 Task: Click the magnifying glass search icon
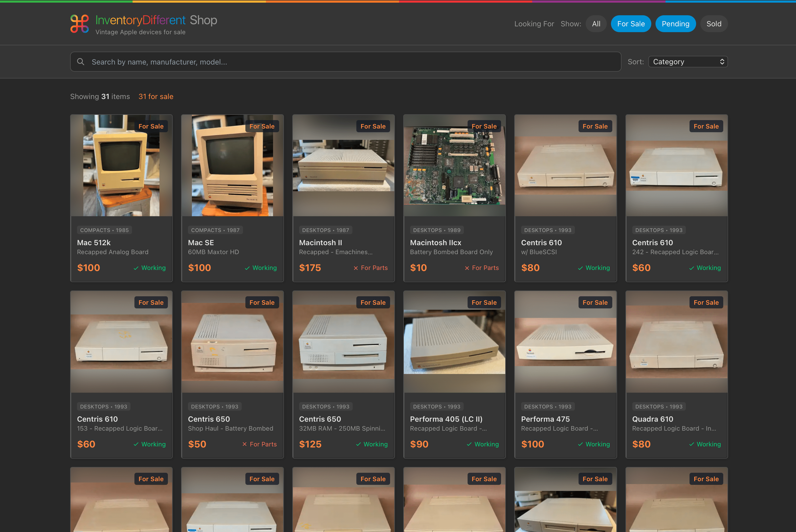(x=80, y=62)
